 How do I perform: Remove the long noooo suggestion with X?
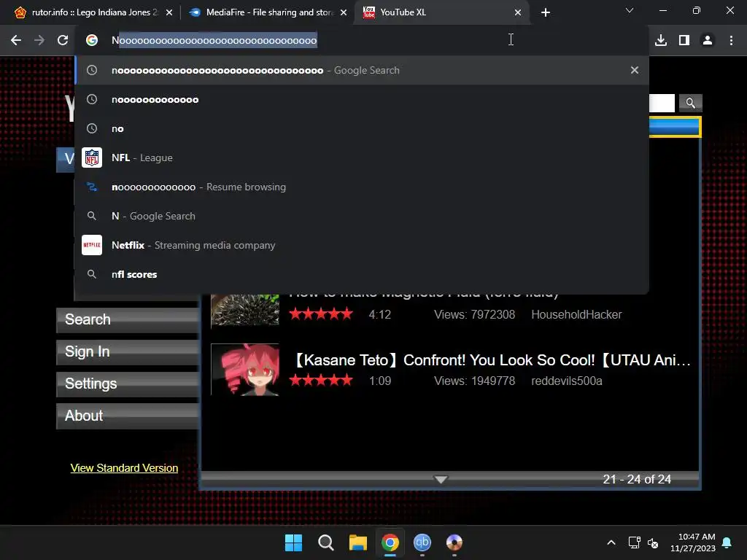(635, 70)
